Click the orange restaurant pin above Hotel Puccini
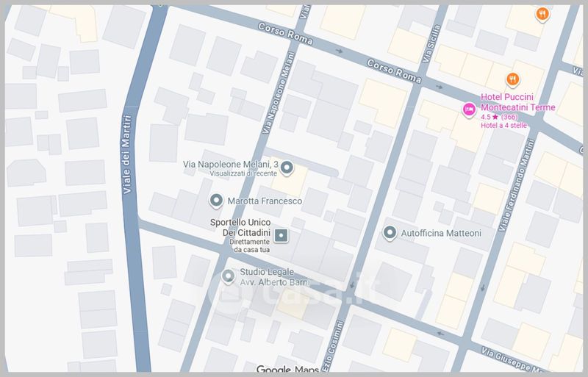Viewport: 588px width, 377px height. [x=512, y=79]
